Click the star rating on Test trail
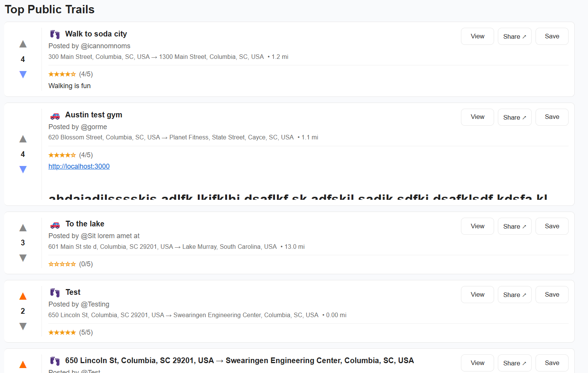The height and width of the screenshot is (373, 588). 62,332
